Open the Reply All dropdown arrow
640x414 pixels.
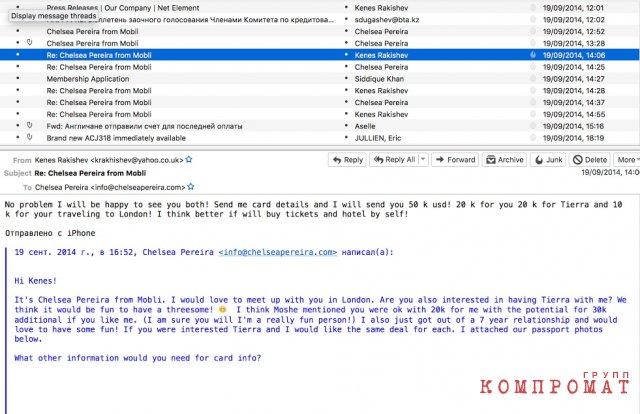tap(423, 160)
